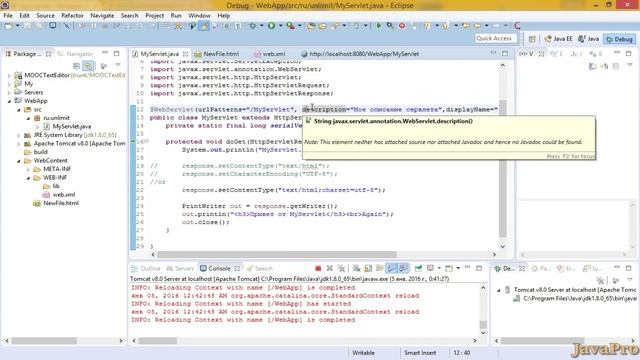
Task: Expand the JRE System Library node
Action: 18,135
